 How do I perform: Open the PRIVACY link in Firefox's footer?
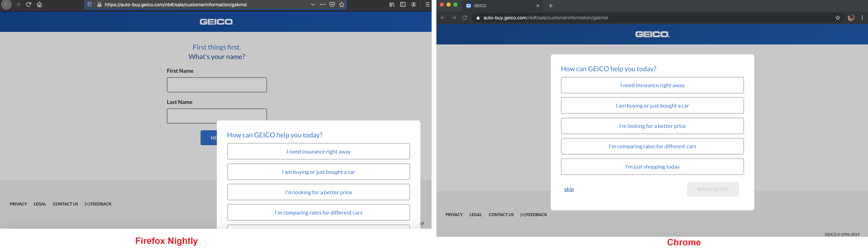click(18, 204)
